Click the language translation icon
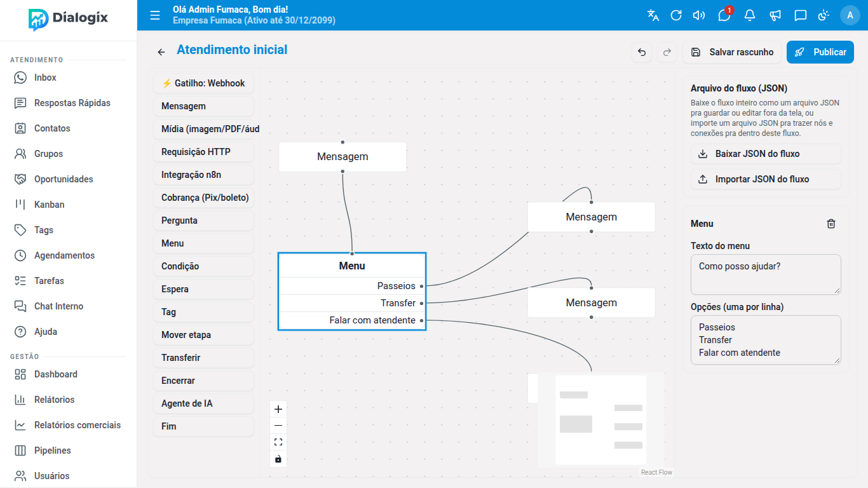868x488 pixels. click(653, 15)
